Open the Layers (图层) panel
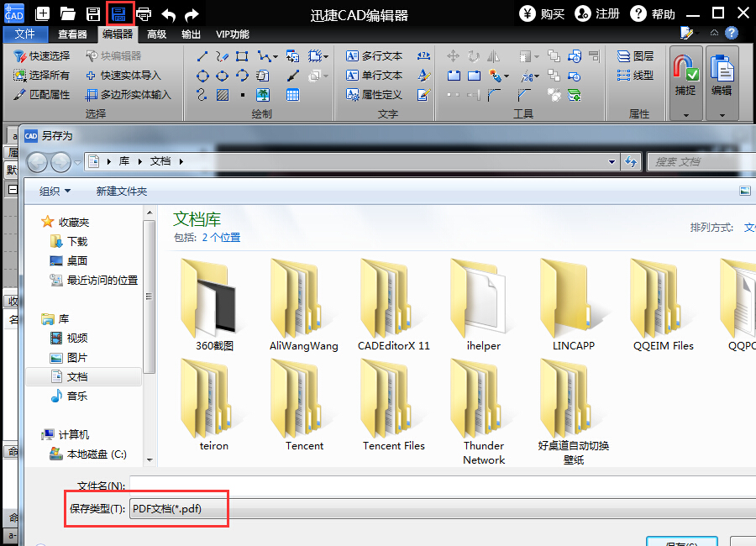 tap(636, 56)
